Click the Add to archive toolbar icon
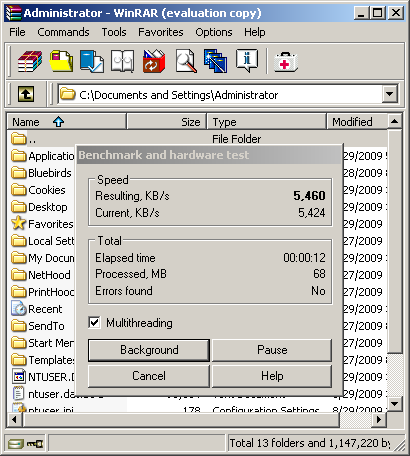 point(30,61)
